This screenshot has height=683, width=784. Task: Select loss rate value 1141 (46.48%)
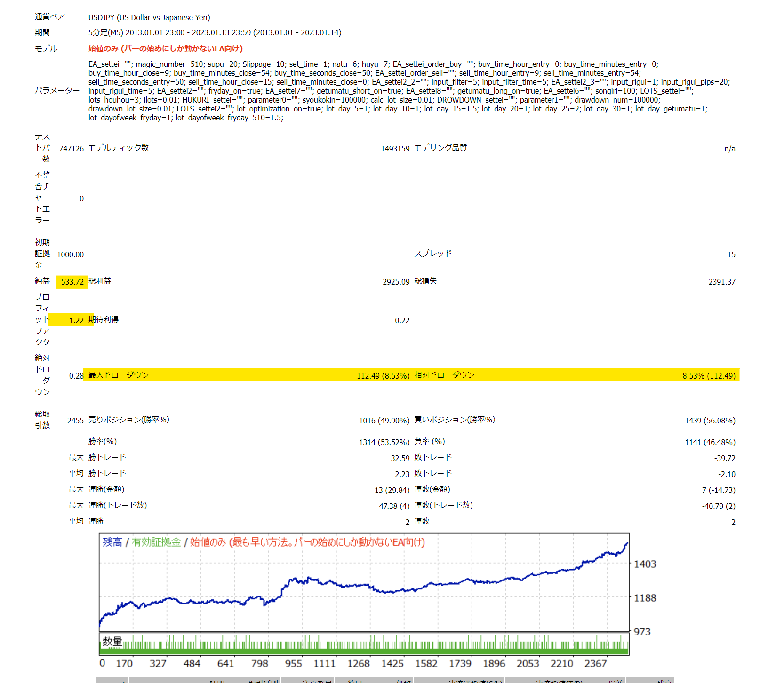tap(710, 442)
